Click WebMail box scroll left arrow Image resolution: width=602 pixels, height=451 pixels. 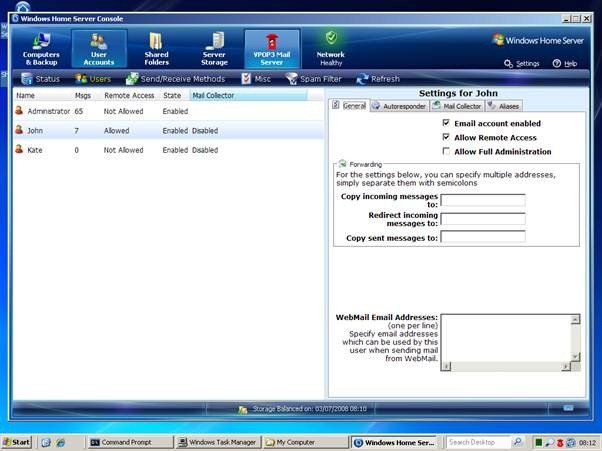(446, 367)
